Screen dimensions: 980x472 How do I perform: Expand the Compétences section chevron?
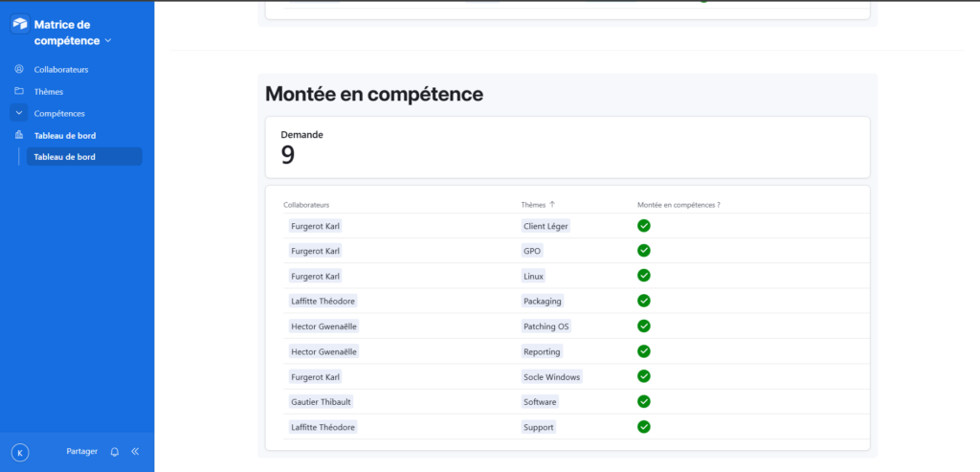[x=19, y=113]
